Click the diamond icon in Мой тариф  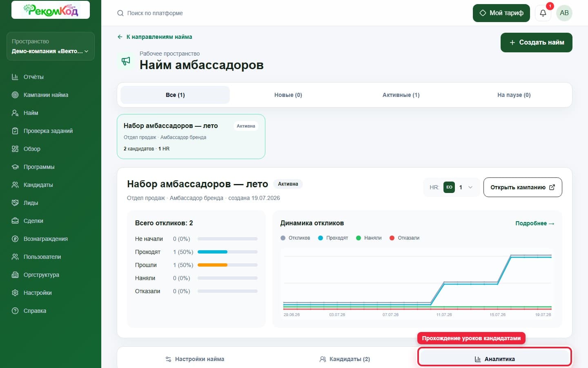[483, 13]
